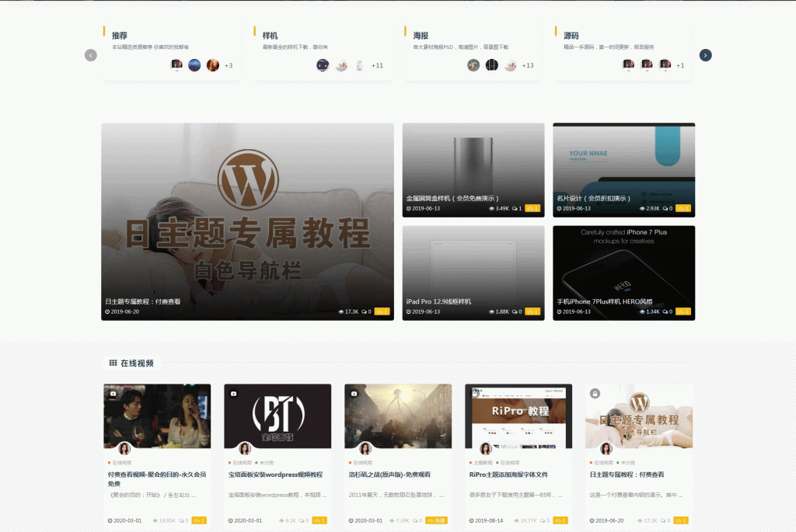Click the 主题教程 tag on the RiPro card
Viewport: 796px width, 532px height.
483,463
